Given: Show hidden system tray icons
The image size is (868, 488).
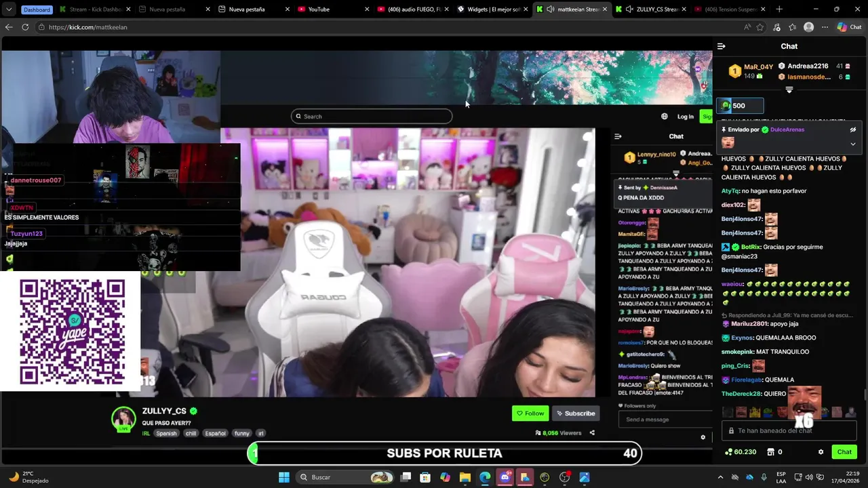Looking at the screenshot, I should coord(720,477).
